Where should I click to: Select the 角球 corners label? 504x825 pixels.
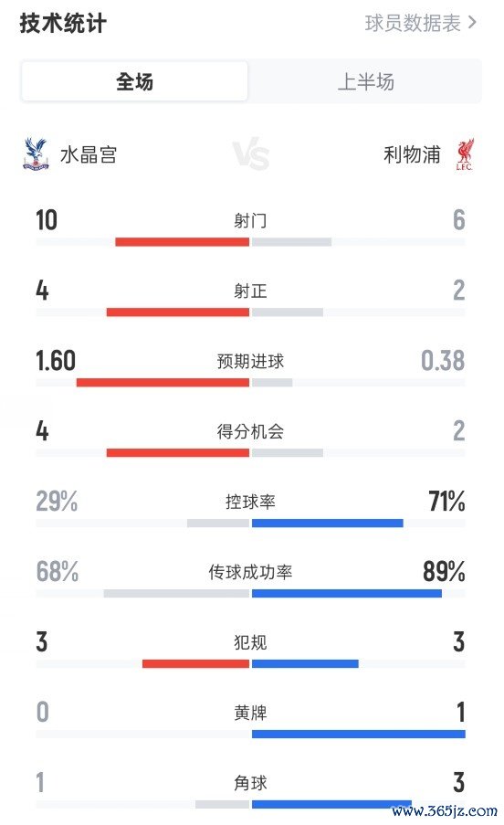(x=250, y=783)
